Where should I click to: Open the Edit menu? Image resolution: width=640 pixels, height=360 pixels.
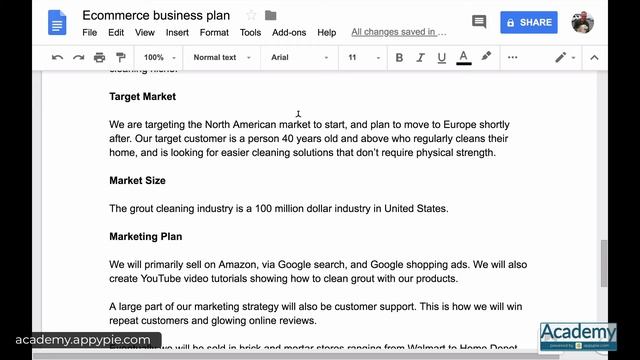[x=116, y=33]
